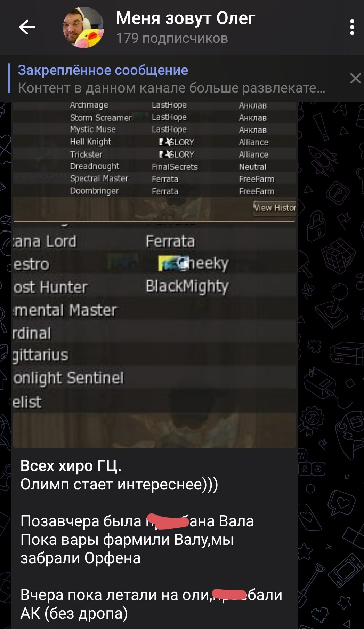Open the top olympiad heroes list image
This screenshot has width=364, height=629.
pos(154,161)
